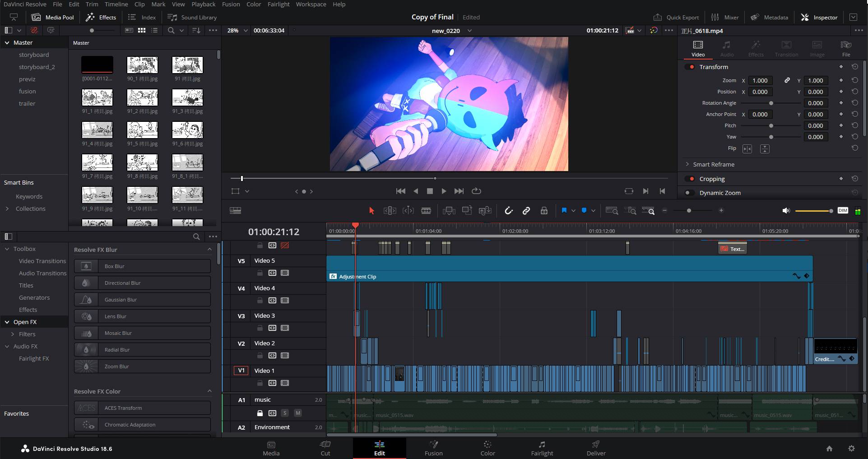The height and width of the screenshot is (459, 868).
Task: Click the Box Blur effect icon
Action: coord(86,266)
